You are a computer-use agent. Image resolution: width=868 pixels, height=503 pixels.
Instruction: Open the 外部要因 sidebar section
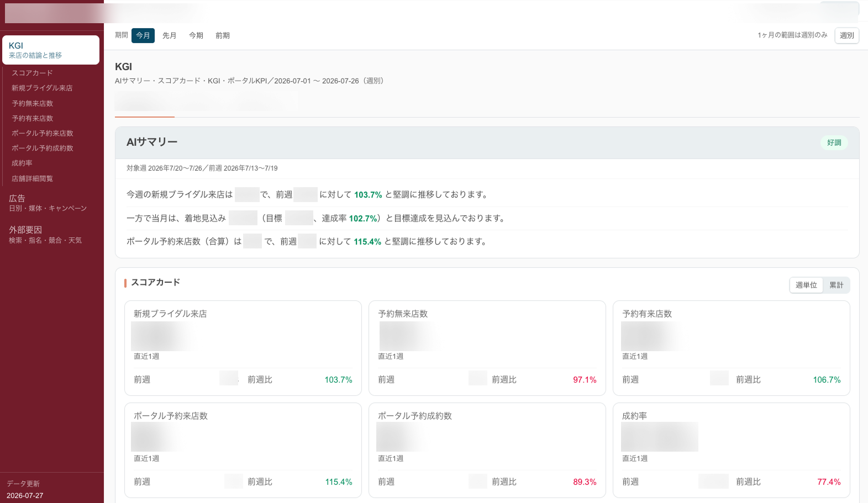pyautogui.click(x=45, y=235)
